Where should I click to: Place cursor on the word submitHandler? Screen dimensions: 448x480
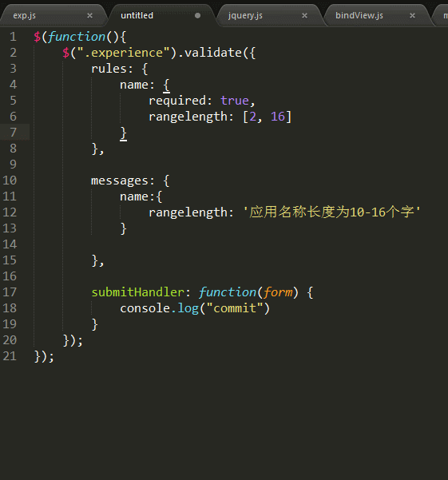click(x=138, y=292)
